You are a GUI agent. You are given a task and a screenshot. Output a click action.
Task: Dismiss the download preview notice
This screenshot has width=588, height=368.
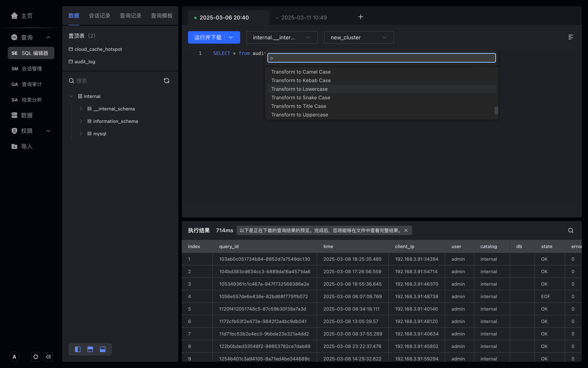406,231
